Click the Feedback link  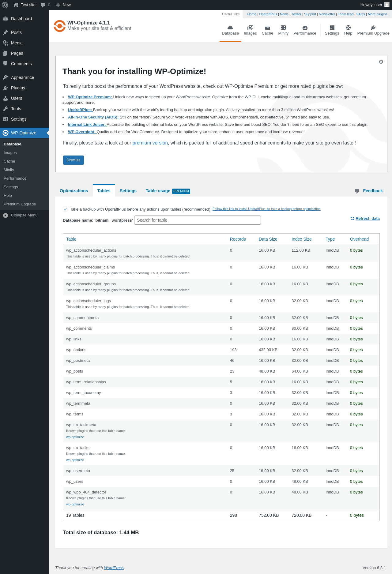(373, 191)
